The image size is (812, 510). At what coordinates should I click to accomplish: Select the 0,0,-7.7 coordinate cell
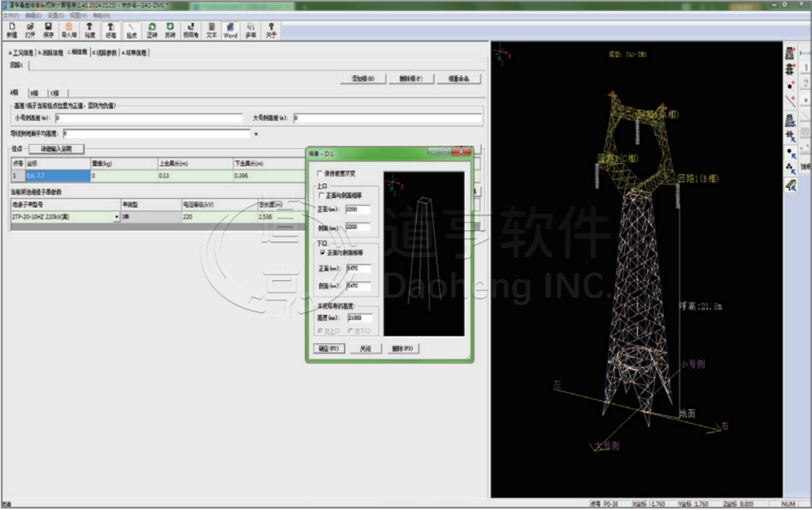point(56,175)
